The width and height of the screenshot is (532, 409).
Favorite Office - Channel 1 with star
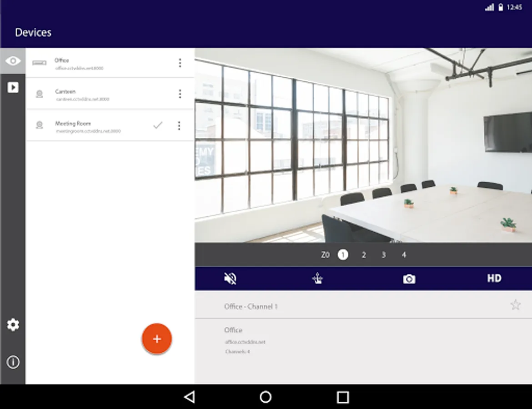pos(515,304)
